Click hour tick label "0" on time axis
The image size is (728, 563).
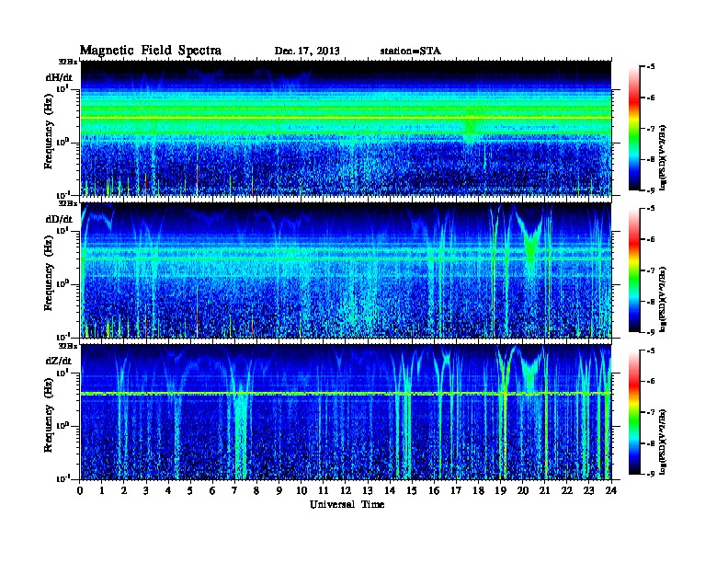80,491
